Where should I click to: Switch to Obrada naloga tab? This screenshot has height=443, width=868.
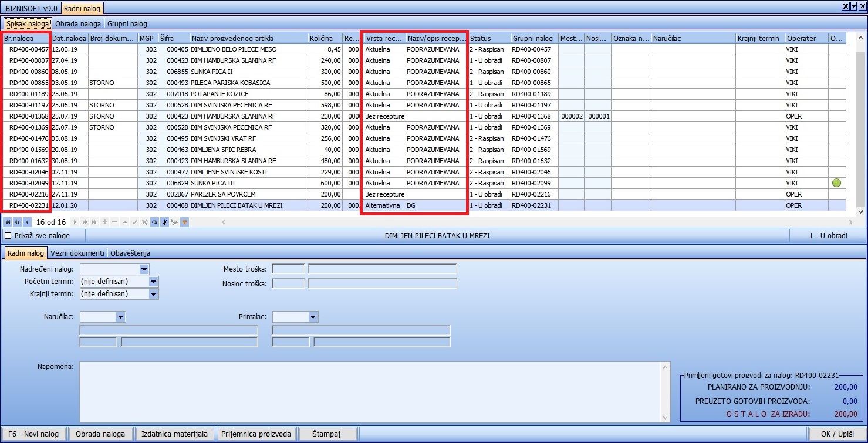[79, 24]
